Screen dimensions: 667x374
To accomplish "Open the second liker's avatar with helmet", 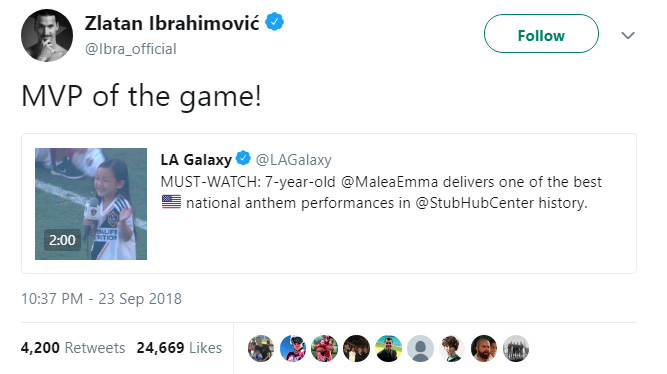I will click(x=293, y=348).
